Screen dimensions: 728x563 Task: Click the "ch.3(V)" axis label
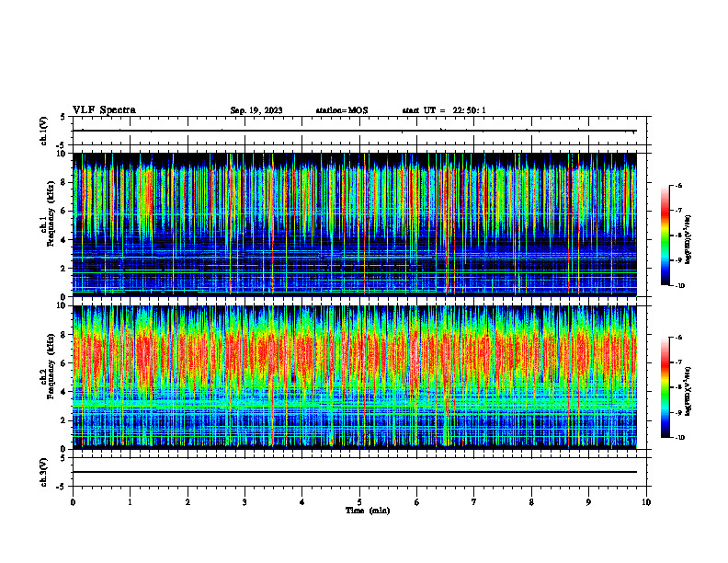pos(43,473)
